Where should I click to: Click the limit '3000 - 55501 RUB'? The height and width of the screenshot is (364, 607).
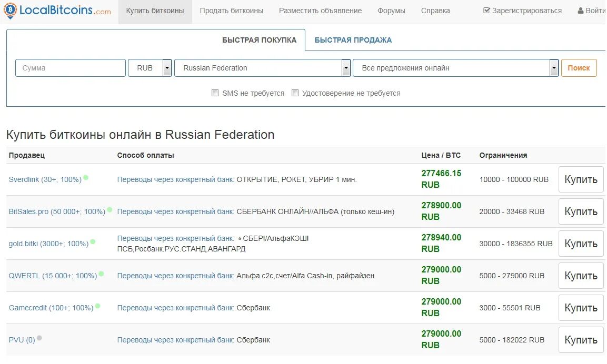[x=510, y=308]
